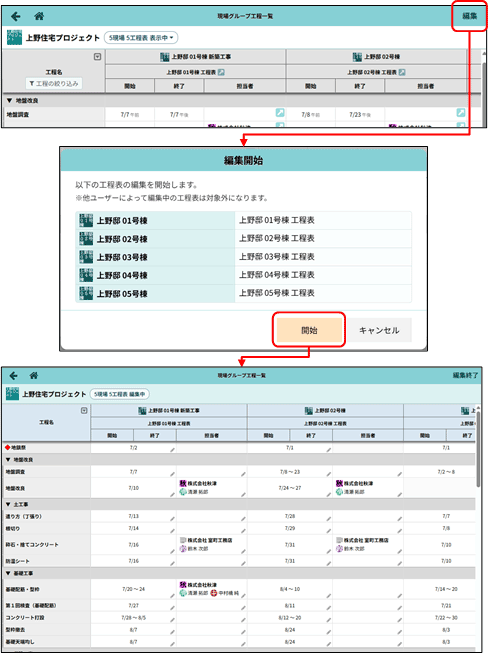
Task: Click pencil icon in 型枠撤去 8/24 cell
Action: tap(329, 632)
